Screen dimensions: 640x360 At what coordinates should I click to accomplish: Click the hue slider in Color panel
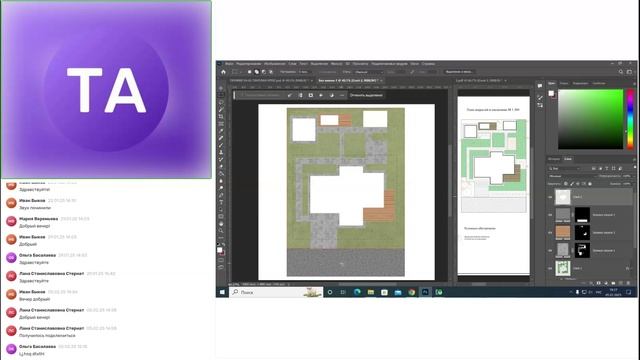(x=630, y=119)
